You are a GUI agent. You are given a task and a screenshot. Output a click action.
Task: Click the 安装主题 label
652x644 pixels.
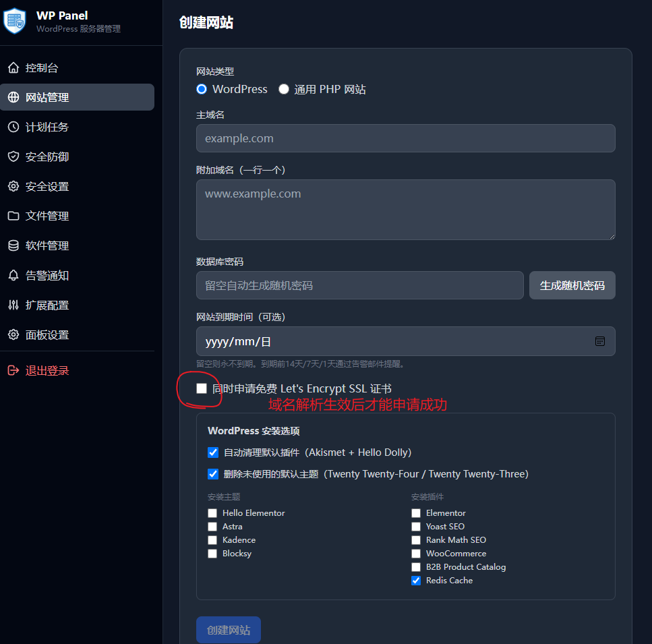point(224,497)
